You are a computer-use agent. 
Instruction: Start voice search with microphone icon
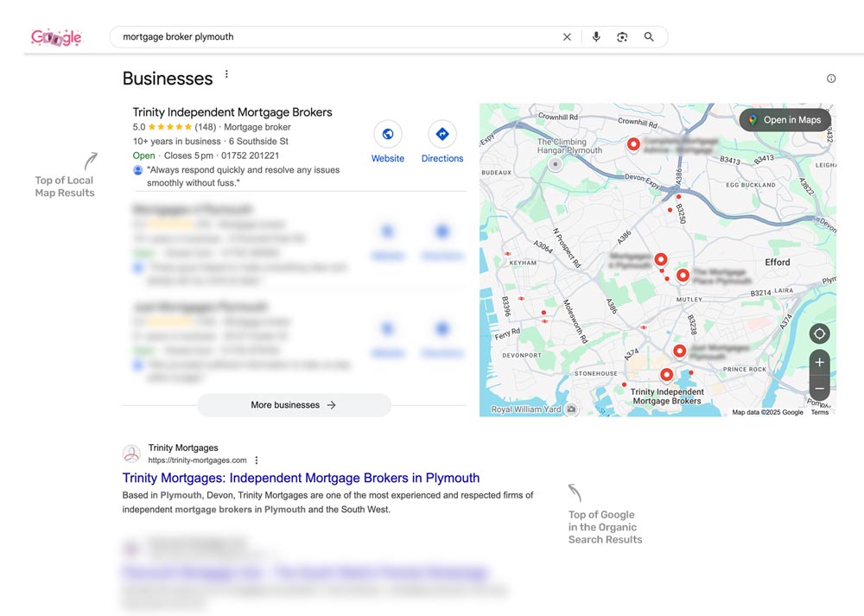pyautogui.click(x=596, y=37)
